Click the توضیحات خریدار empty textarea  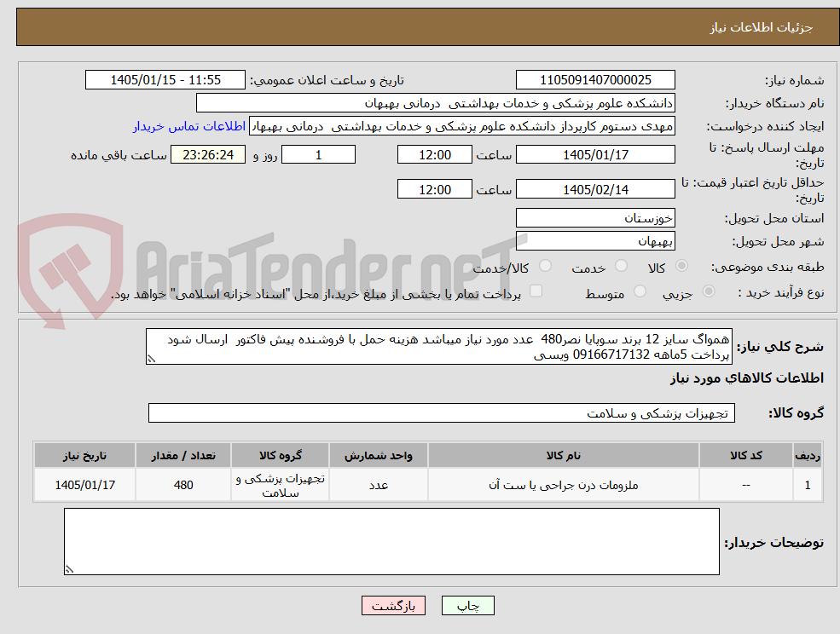(391, 541)
